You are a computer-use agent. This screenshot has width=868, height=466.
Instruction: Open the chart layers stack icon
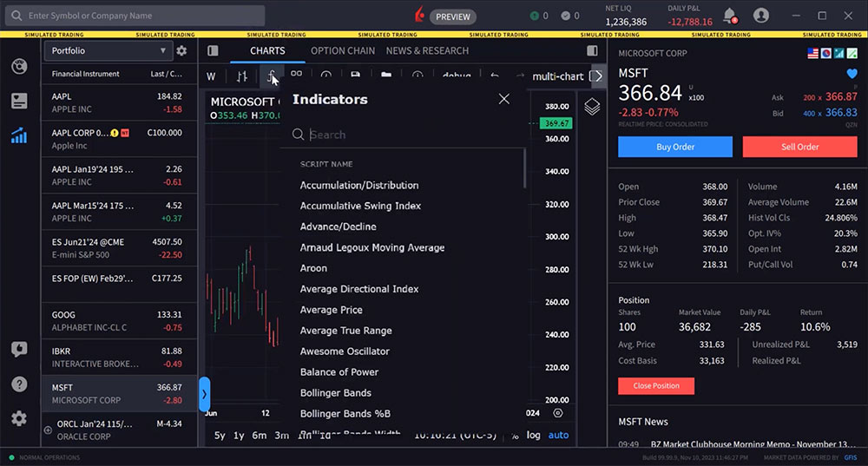(x=592, y=107)
